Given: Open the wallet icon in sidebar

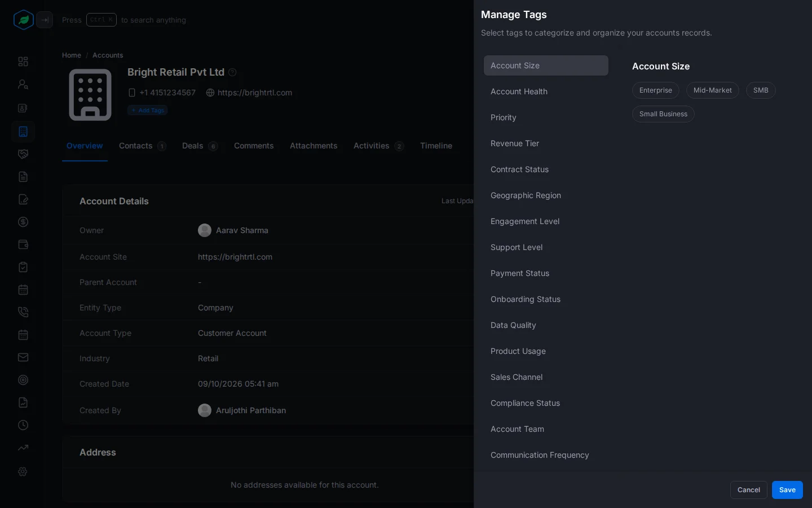Looking at the screenshot, I should coord(23,244).
